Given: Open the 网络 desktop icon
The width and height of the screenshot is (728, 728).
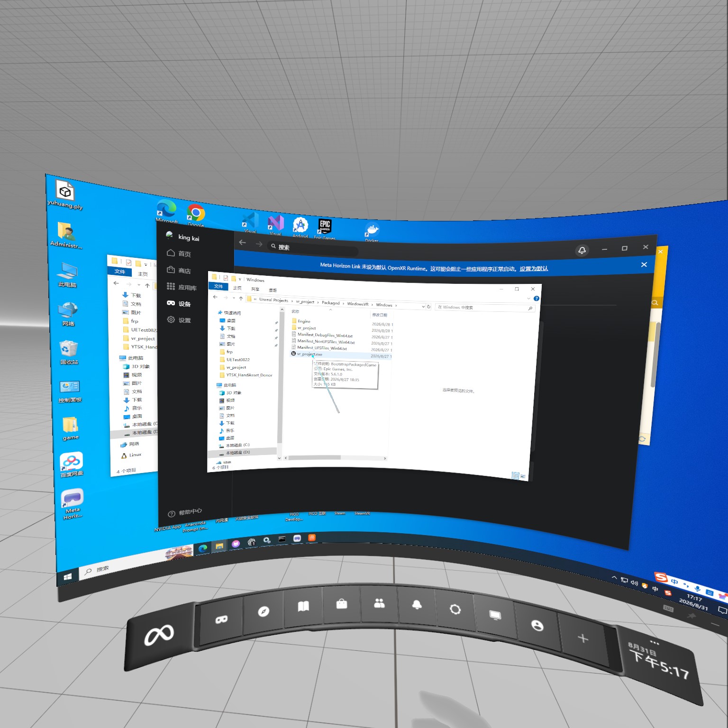Looking at the screenshot, I should [x=68, y=314].
